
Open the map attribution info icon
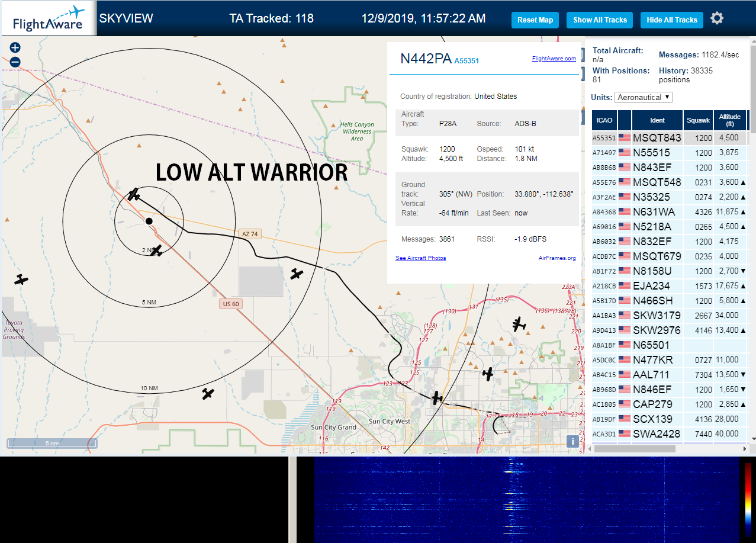(x=572, y=441)
